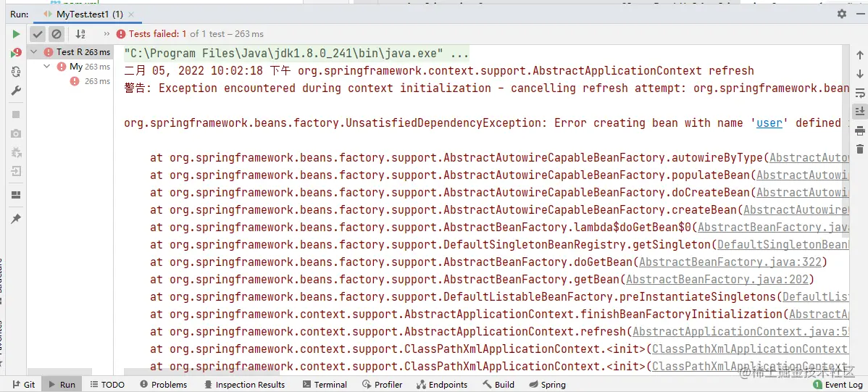Pin the Run tab with the pin icon
The height and width of the screenshot is (392, 868).
click(x=16, y=220)
